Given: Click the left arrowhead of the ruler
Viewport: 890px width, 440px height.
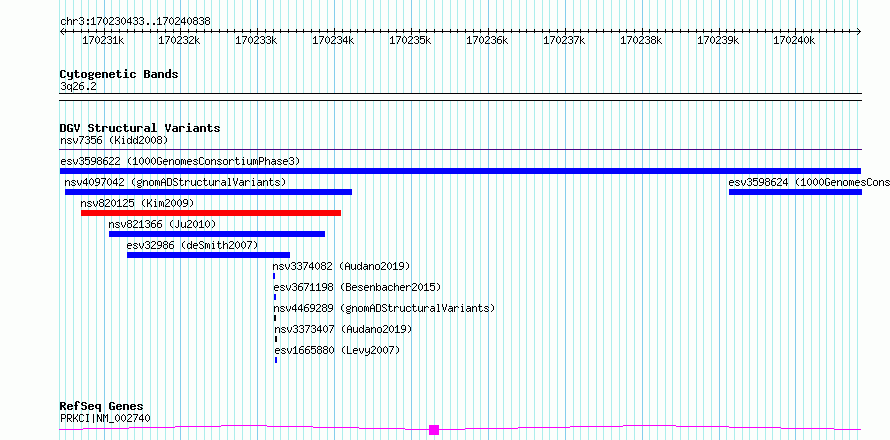Looking at the screenshot, I should (62, 32).
